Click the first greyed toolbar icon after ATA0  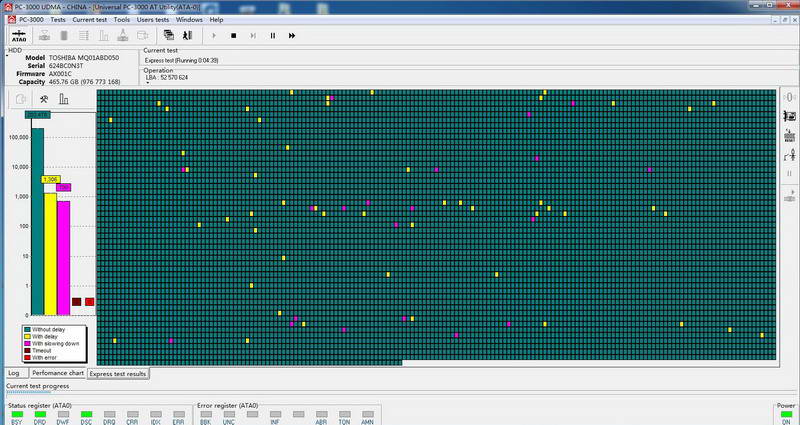[45, 36]
